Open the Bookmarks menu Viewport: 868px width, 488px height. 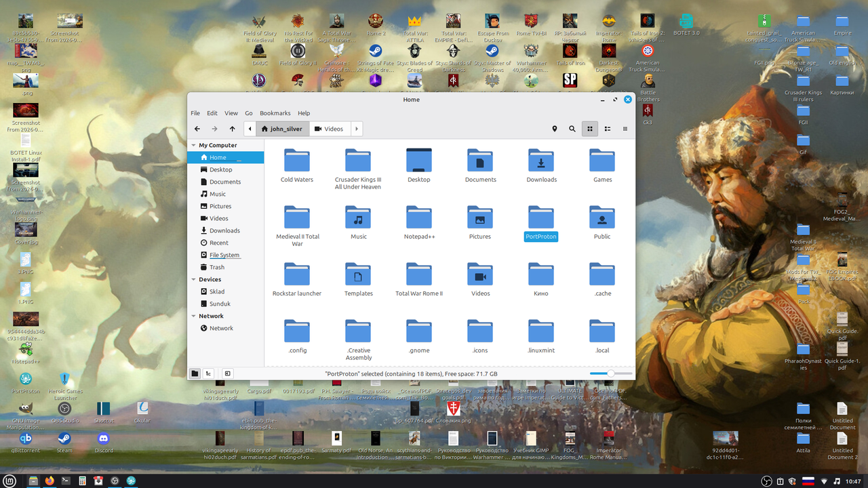click(x=275, y=113)
